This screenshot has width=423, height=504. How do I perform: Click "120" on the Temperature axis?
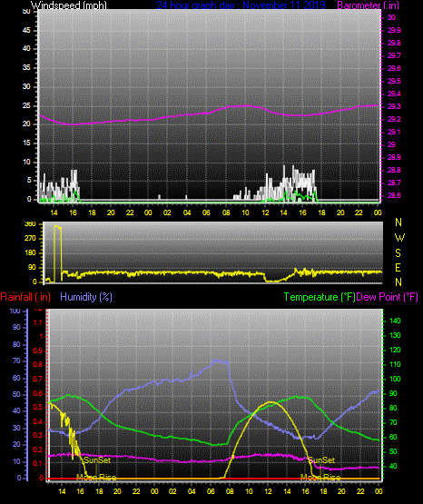click(x=395, y=350)
